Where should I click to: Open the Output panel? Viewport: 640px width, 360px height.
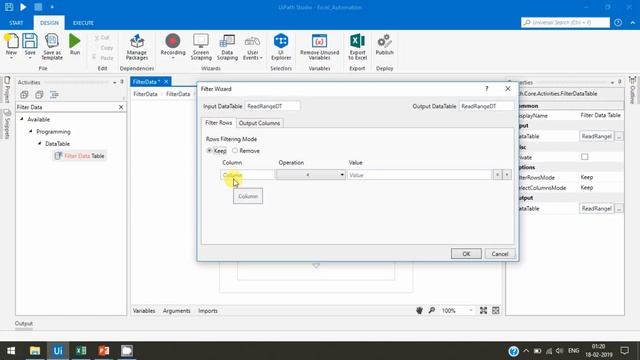[24, 323]
